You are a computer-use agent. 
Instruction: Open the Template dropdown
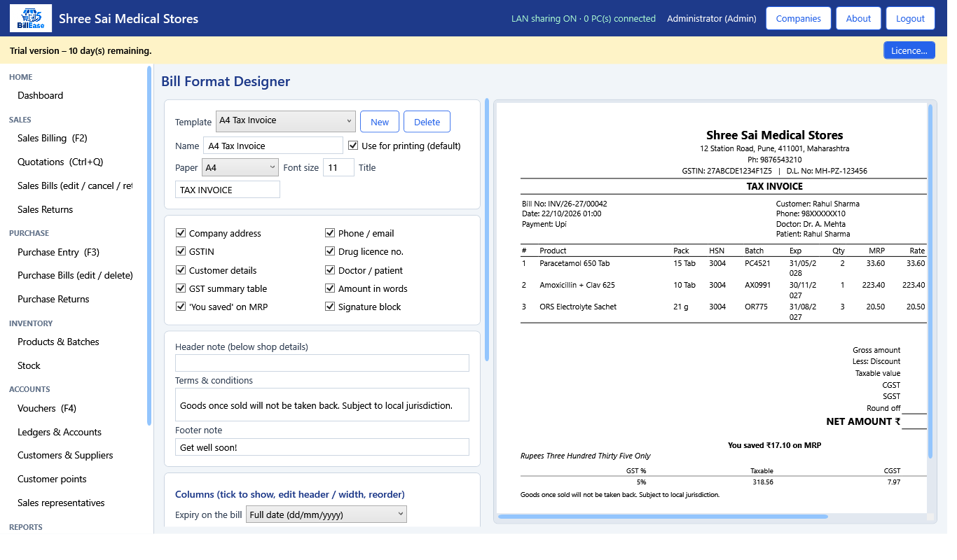(286, 121)
